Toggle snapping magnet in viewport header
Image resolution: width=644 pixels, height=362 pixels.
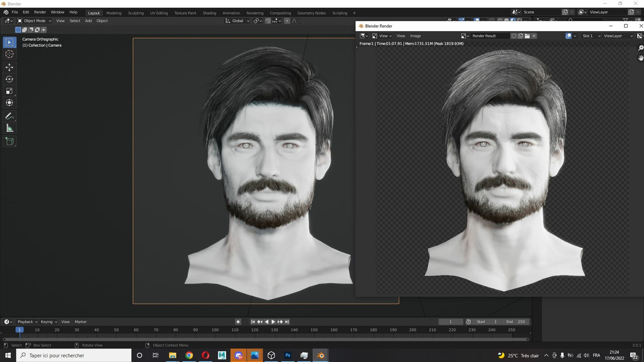tap(268, 21)
